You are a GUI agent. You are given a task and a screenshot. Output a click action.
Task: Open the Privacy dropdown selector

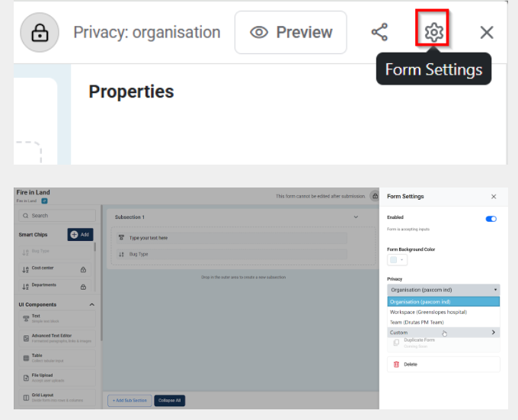[443, 290]
